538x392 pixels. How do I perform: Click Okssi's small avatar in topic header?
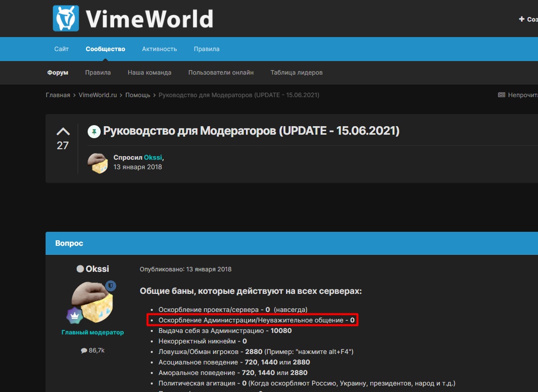pos(98,163)
